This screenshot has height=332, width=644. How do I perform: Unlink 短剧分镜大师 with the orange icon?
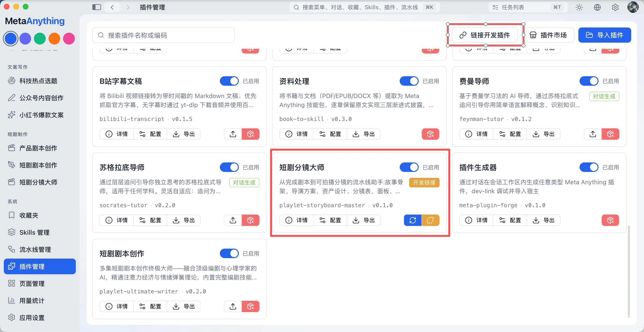(x=430, y=220)
